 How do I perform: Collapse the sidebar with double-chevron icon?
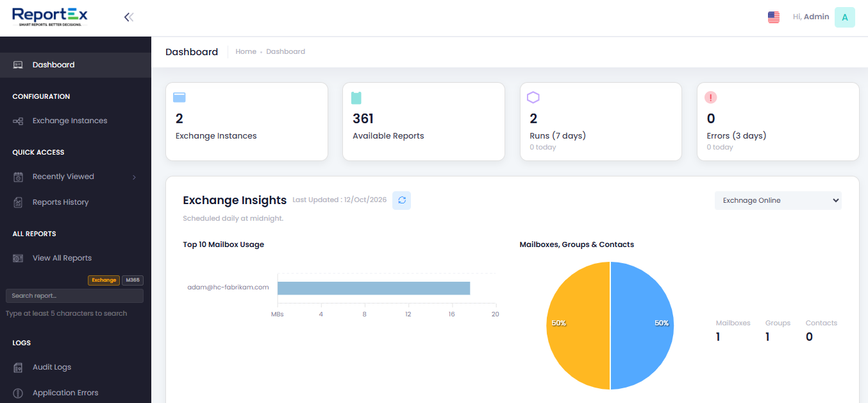pyautogui.click(x=129, y=17)
